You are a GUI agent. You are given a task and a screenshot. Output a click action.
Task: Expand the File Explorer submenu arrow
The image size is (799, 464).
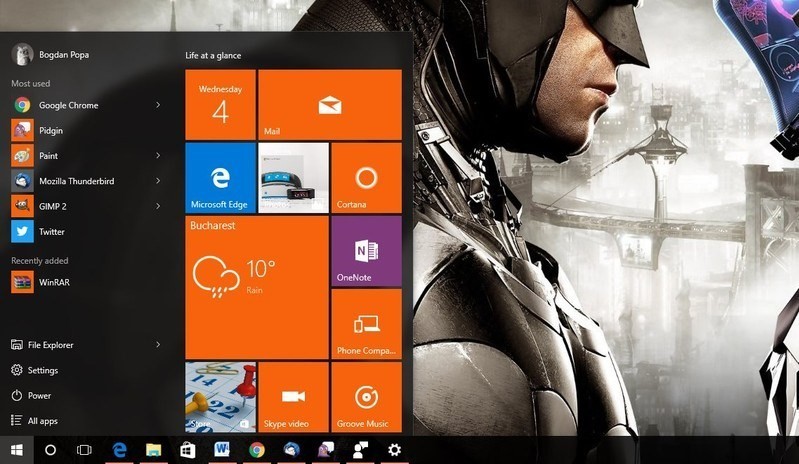click(x=158, y=345)
